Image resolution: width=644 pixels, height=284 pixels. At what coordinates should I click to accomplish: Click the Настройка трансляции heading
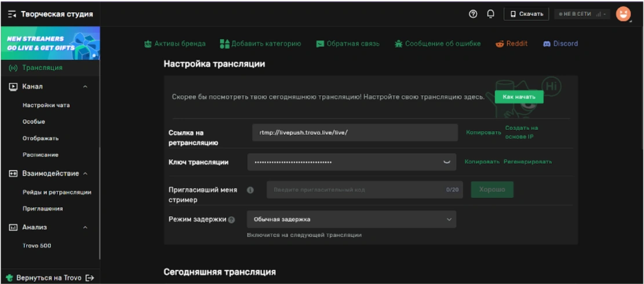pos(214,64)
